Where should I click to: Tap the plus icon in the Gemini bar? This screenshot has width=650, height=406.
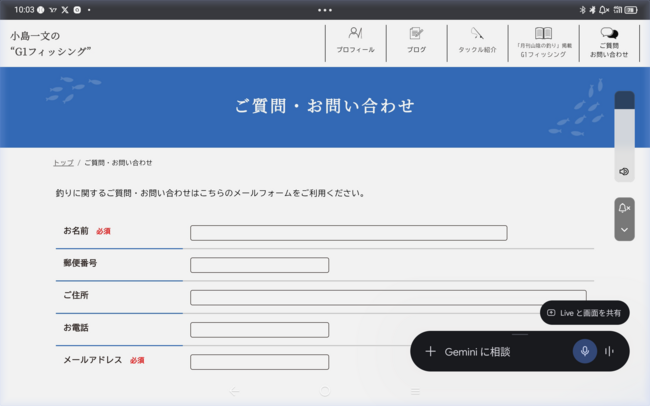(x=430, y=352)
